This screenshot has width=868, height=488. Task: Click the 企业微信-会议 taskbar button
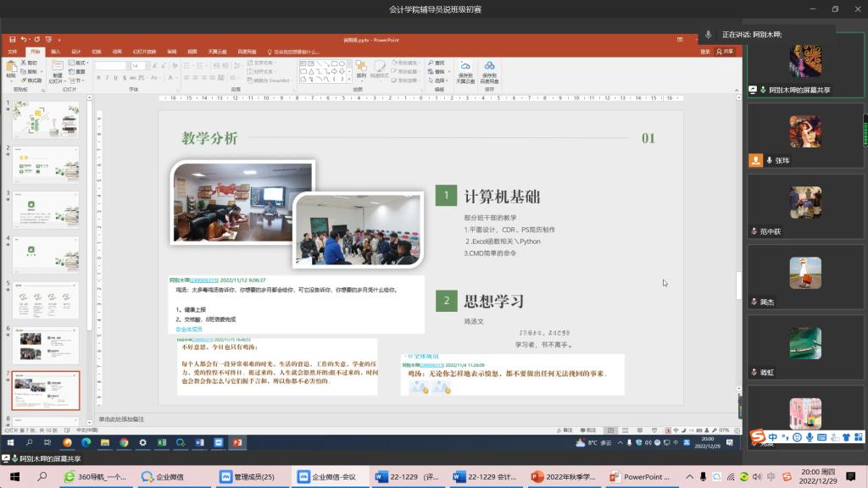[x=326, y=477]
